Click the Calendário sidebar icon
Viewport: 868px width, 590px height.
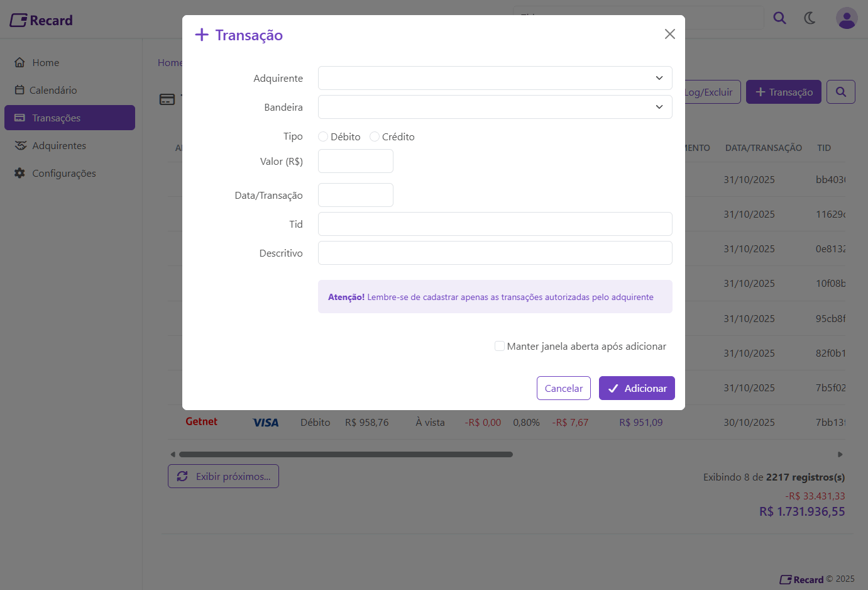[19, 90]
